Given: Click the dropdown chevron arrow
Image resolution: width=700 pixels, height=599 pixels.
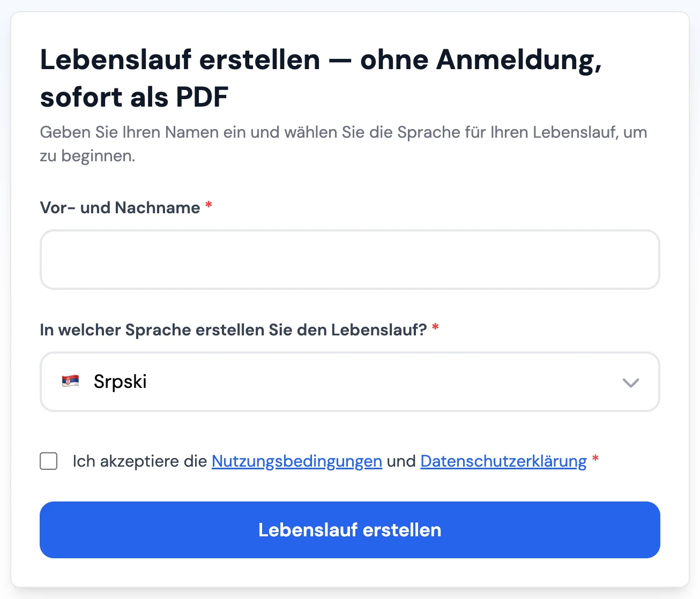Looking at the screenshot, I should click(x=631, y=383).
